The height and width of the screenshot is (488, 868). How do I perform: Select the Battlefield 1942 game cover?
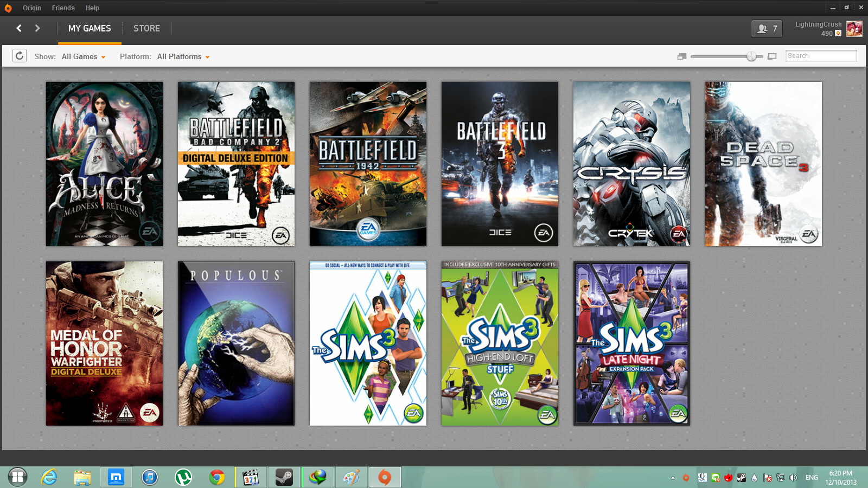(x=368, y=164)
